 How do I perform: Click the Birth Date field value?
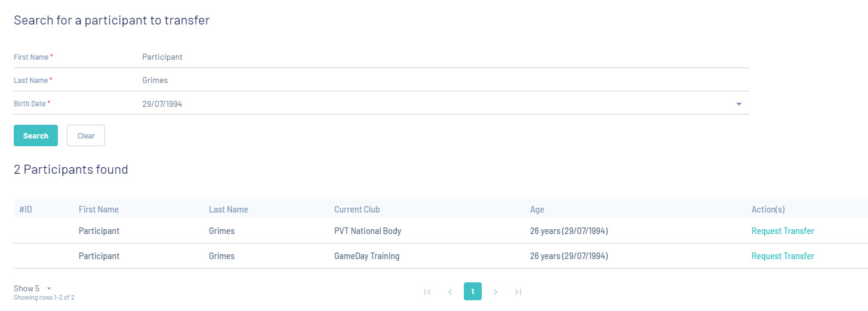coord(162,104)
